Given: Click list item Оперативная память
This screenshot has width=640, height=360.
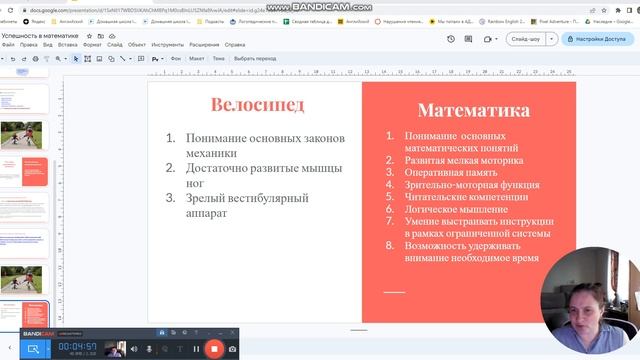Looking at the screenshot, I should click(x=451, y=173).
